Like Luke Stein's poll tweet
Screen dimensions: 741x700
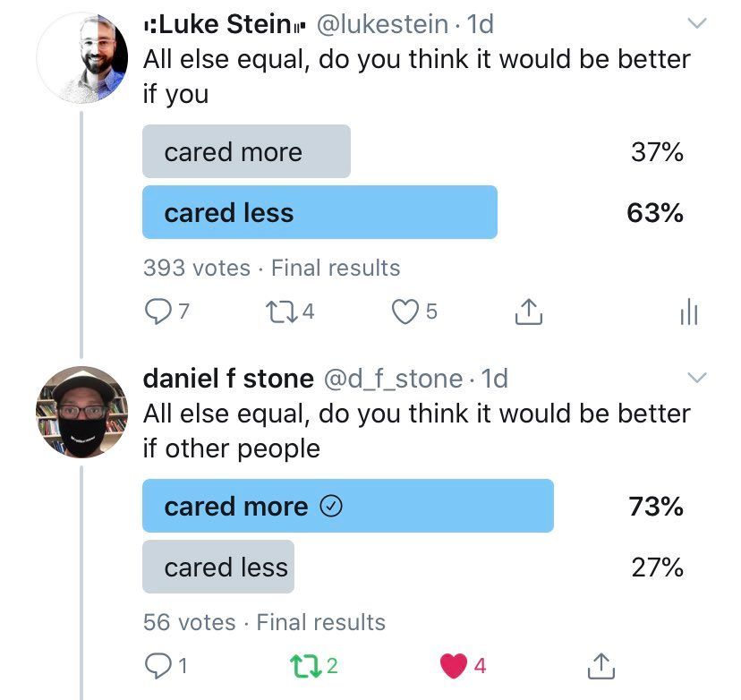[x=406, y=312]
